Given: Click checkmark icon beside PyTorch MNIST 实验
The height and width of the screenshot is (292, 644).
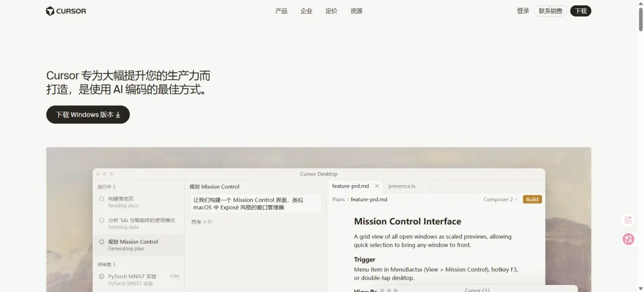Looking at the screenshot, I should click(101, 276).
